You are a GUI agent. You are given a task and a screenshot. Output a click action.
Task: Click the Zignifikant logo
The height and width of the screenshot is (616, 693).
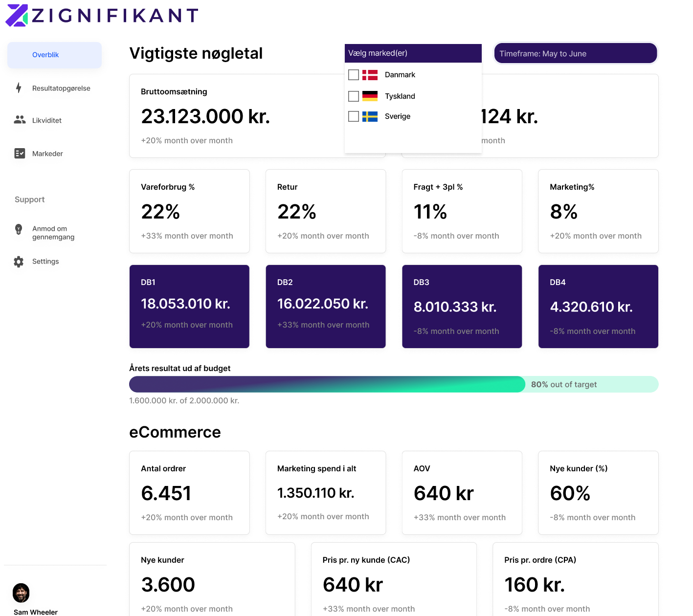101,15
